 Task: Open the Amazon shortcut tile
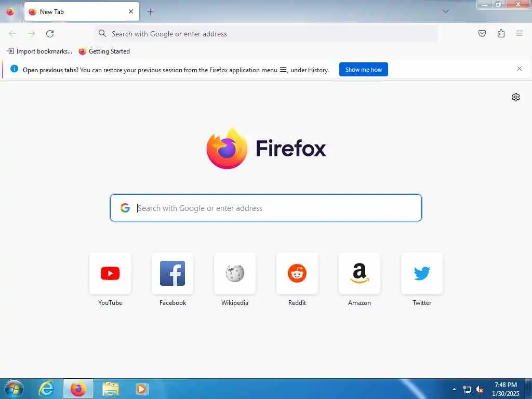pos(360,273)
